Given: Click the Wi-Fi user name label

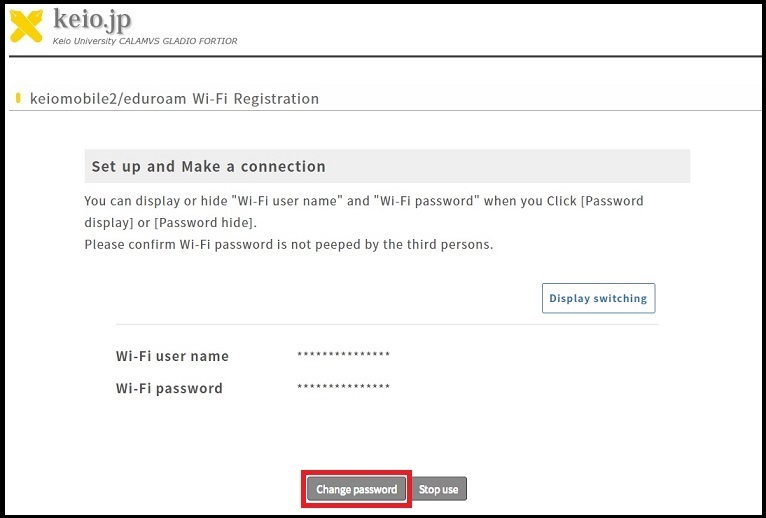Looking at the screenshot, I should pyautogui.click(x=172, y=356).
